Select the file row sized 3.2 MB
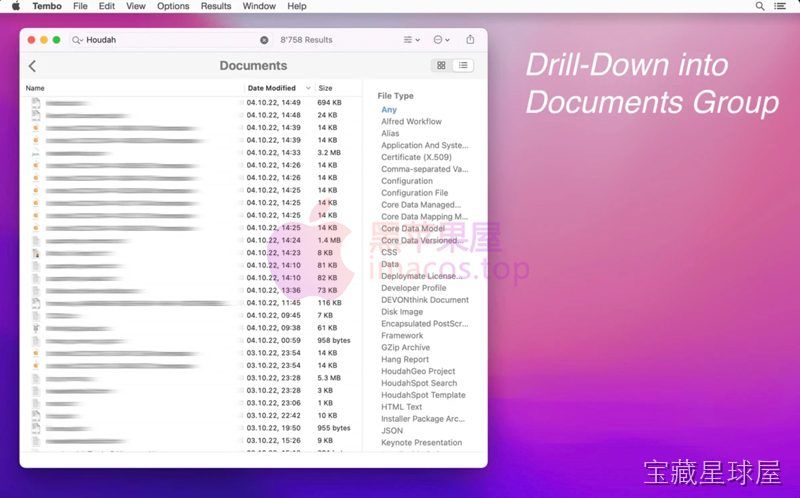The height and width of the screenshot is (498, 800). click(192, 153)
